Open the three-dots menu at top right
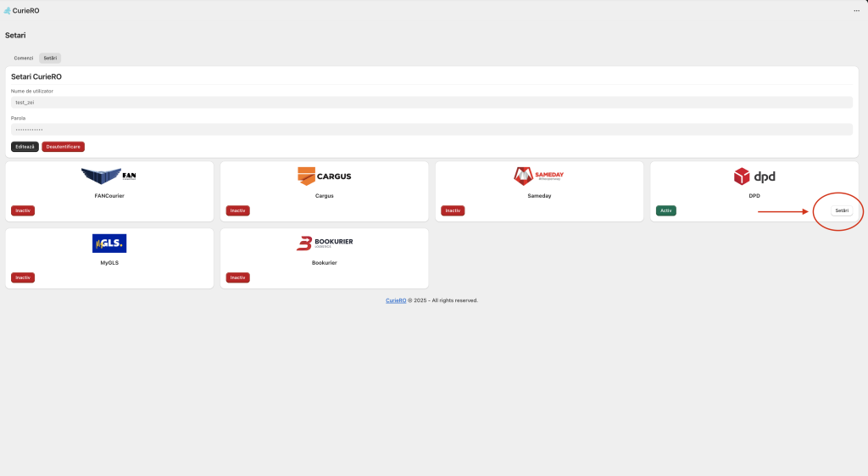Image resolution: width=868 pixels, height=476 pixels. (x=856, y=10)
